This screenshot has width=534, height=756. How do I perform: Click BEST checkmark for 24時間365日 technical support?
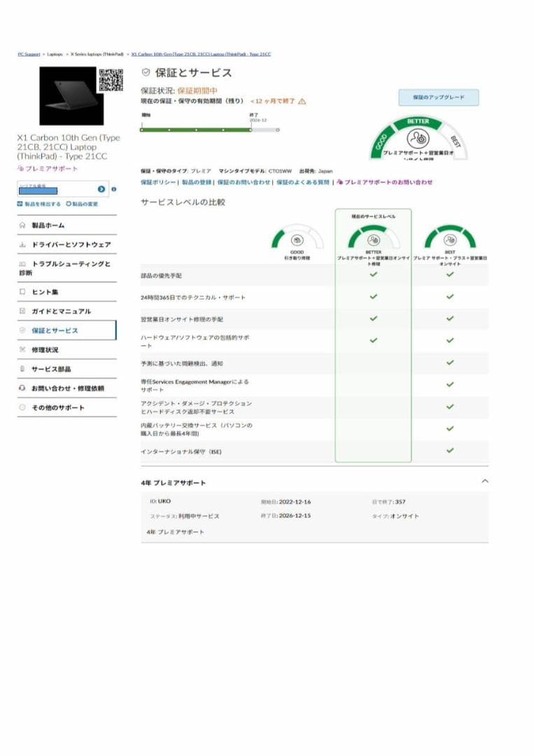[449, 297]
